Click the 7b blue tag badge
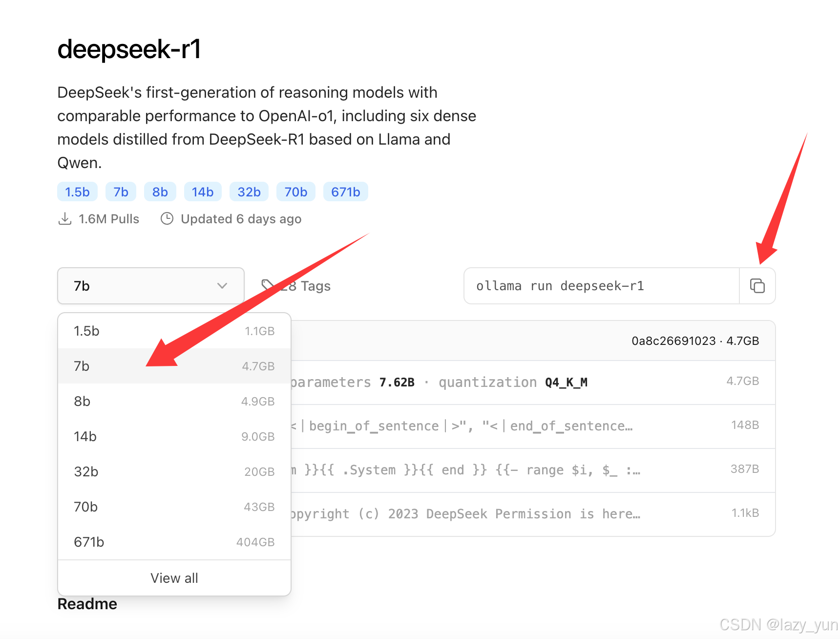Viewport: 840px width, 639px height. coord(121,192)
